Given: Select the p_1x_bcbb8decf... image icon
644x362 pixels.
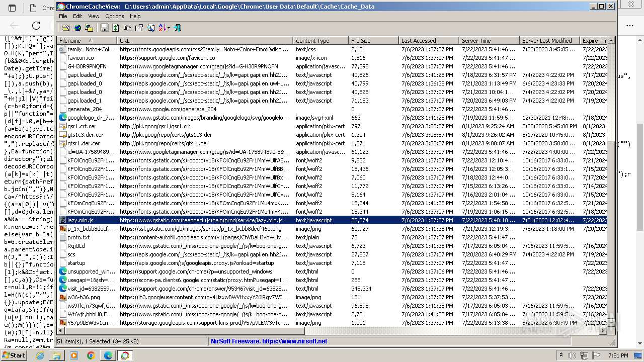Looking at the screenshot, I should tap(63, 229).
